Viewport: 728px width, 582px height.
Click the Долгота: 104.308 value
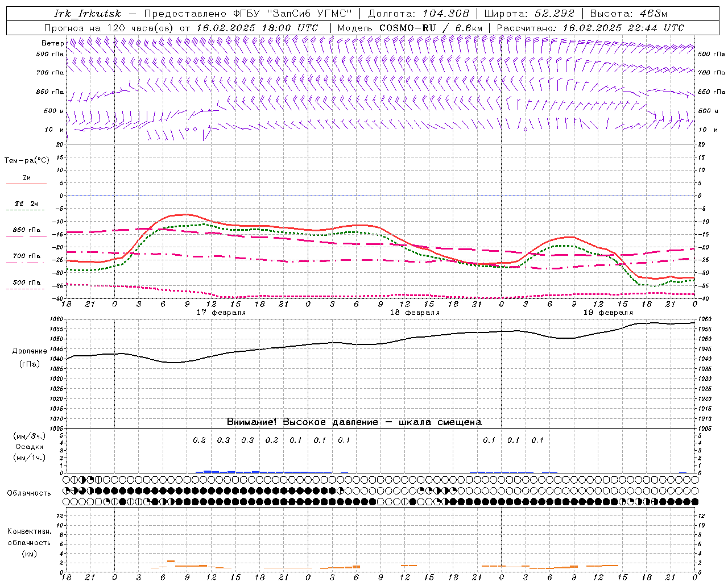419,14
